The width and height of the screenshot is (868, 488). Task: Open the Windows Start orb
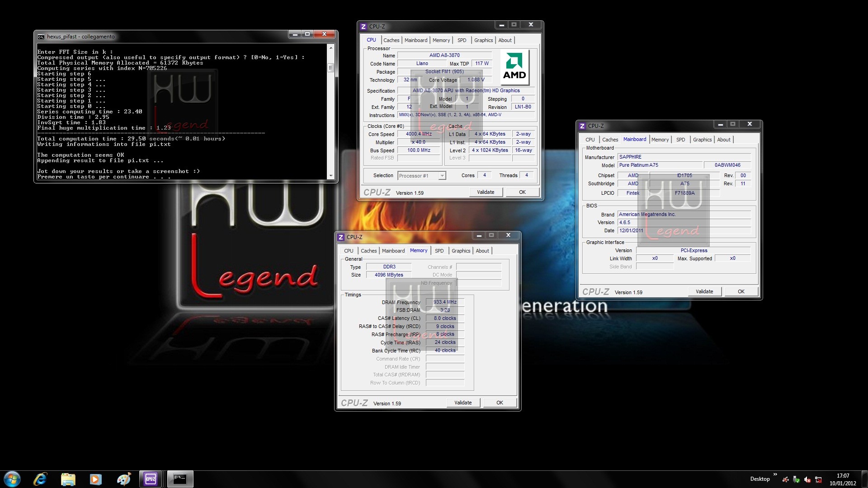pyautogui.click(x=12, y=479)
